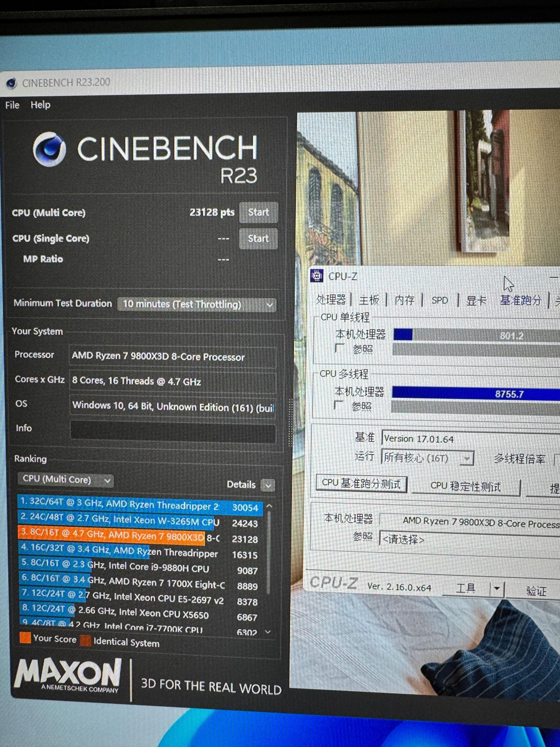Click the ranking list scroll-up arrow
The height and width of the screenshot is (747, 560).
click(x=269, y=506)
